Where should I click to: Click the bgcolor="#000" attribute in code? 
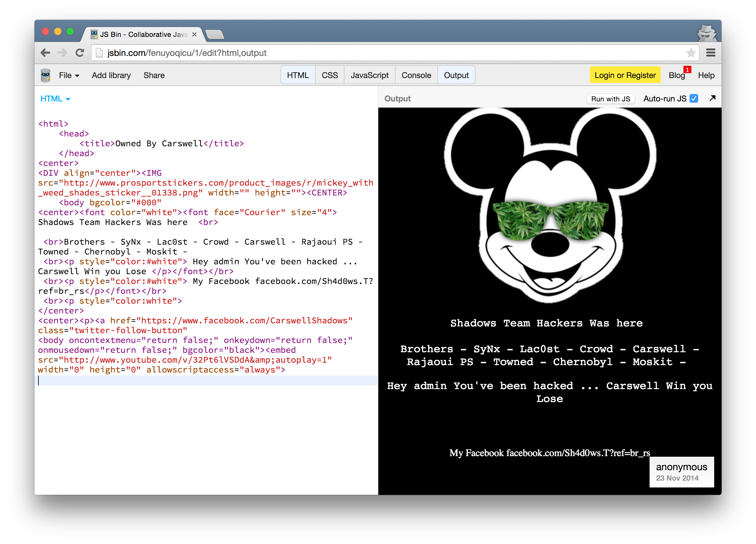pos(126,203)
